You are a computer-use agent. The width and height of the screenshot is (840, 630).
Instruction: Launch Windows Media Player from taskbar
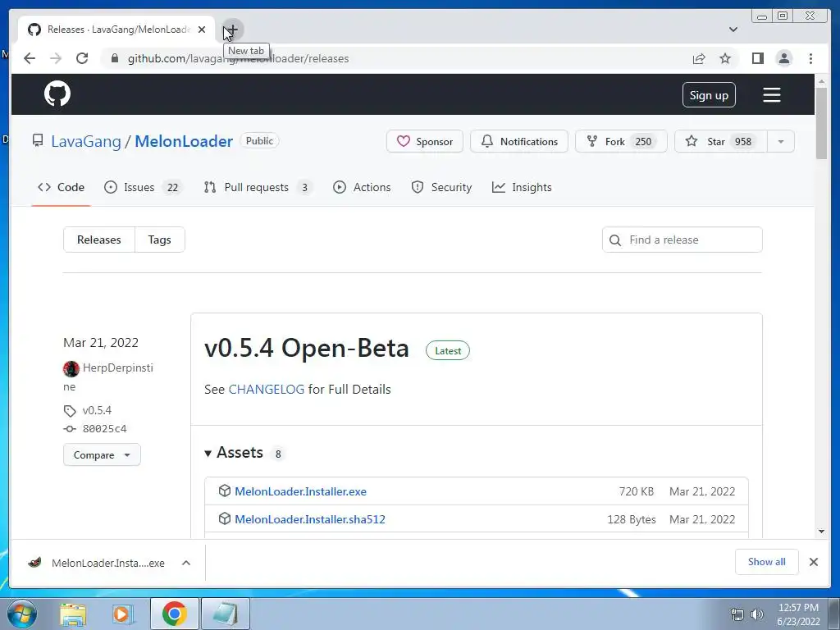(x=123, y=614)
